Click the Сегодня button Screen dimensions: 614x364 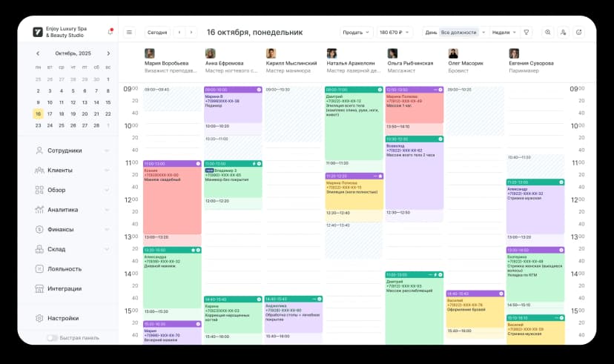point(157,33)
